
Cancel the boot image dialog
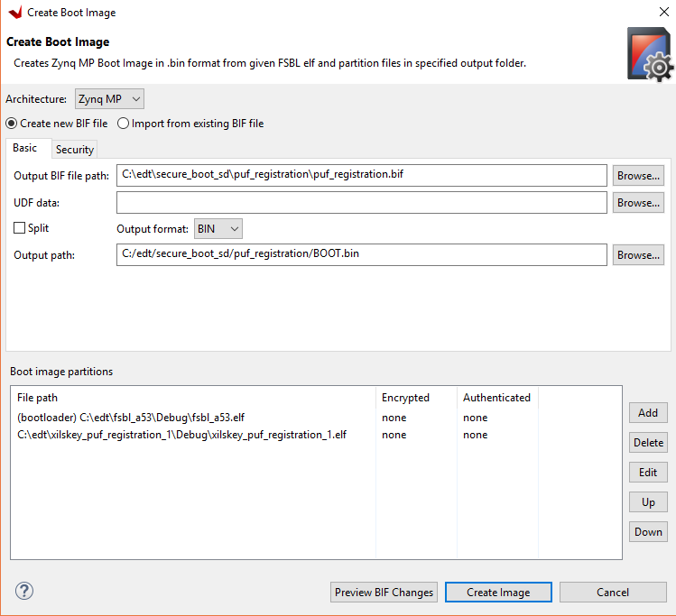coord(613,593)
